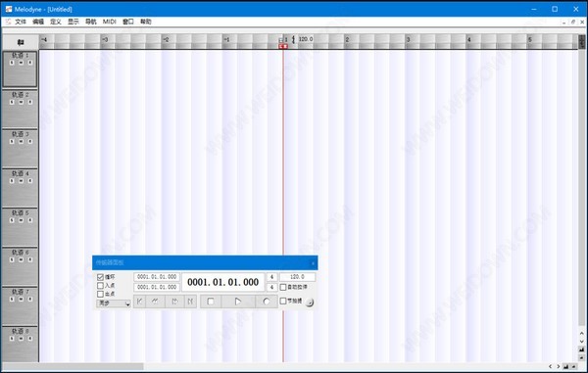The height and width of the screenshot is (373, 588).
Task: Click bar 3 in the bar ruler
Action: click(408, 39)
